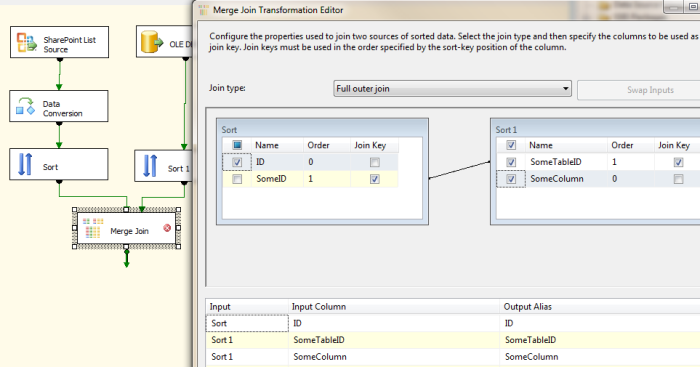700x367 pixels.
Task: Edit SomeTableID output alias cell
Action: point(599,340)
